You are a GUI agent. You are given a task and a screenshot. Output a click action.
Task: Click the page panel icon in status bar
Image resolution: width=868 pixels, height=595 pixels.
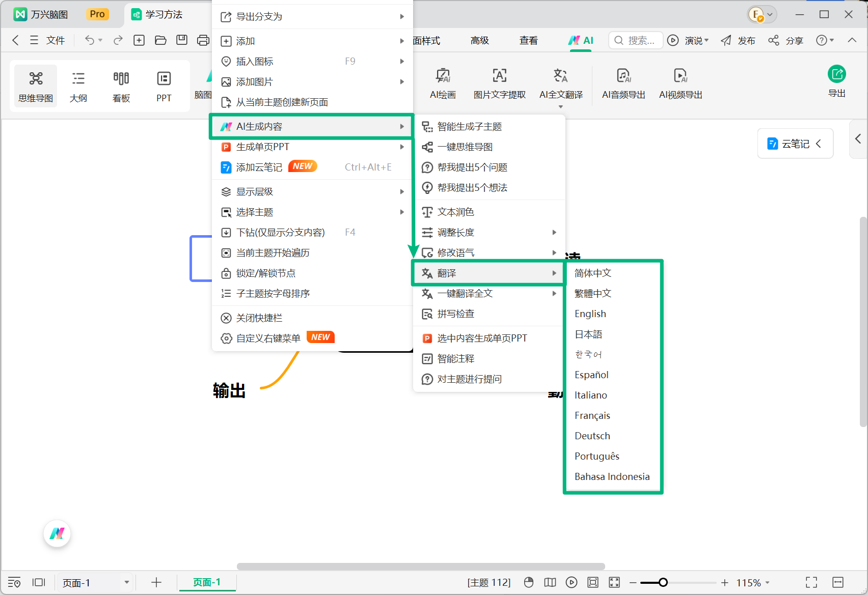39,582
